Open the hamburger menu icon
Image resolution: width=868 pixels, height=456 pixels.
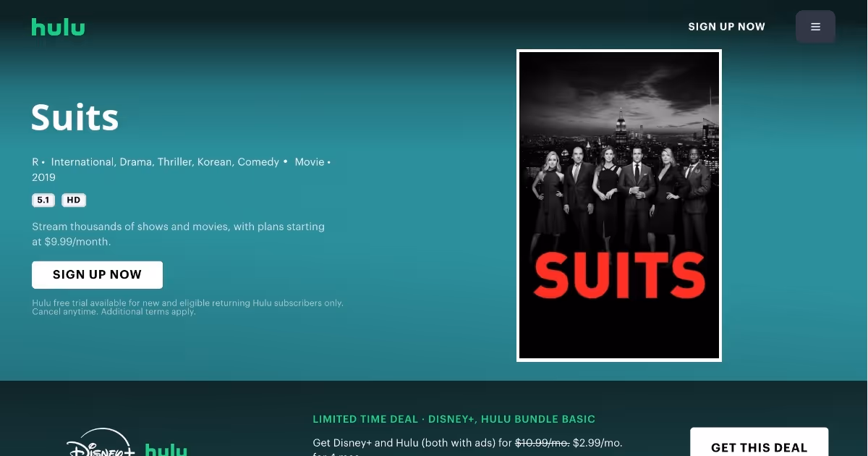point(815,27)
